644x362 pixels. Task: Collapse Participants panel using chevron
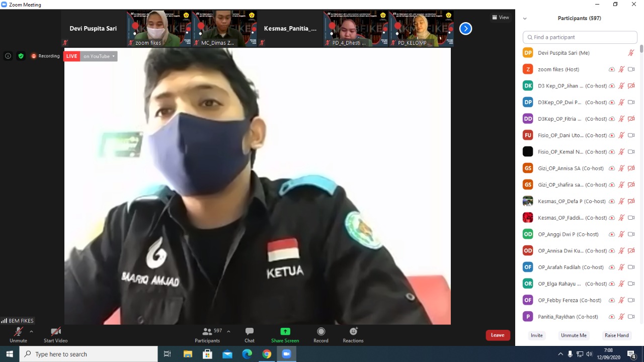pos(525,19)
